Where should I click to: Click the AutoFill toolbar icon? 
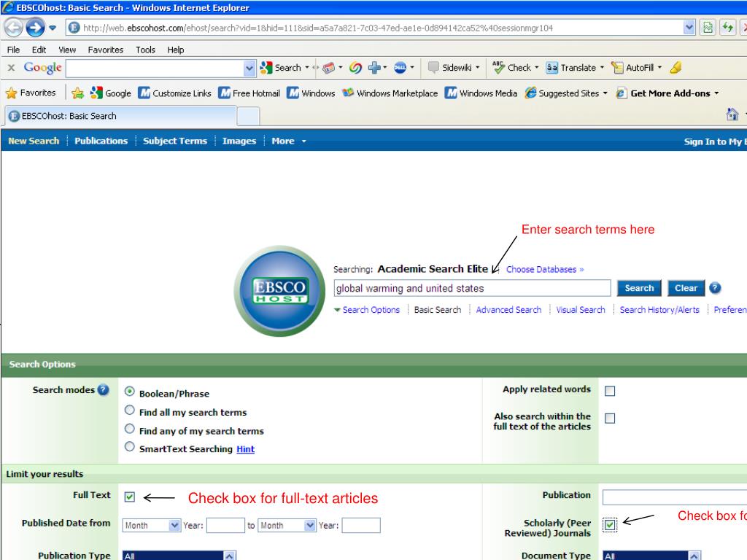617,68
